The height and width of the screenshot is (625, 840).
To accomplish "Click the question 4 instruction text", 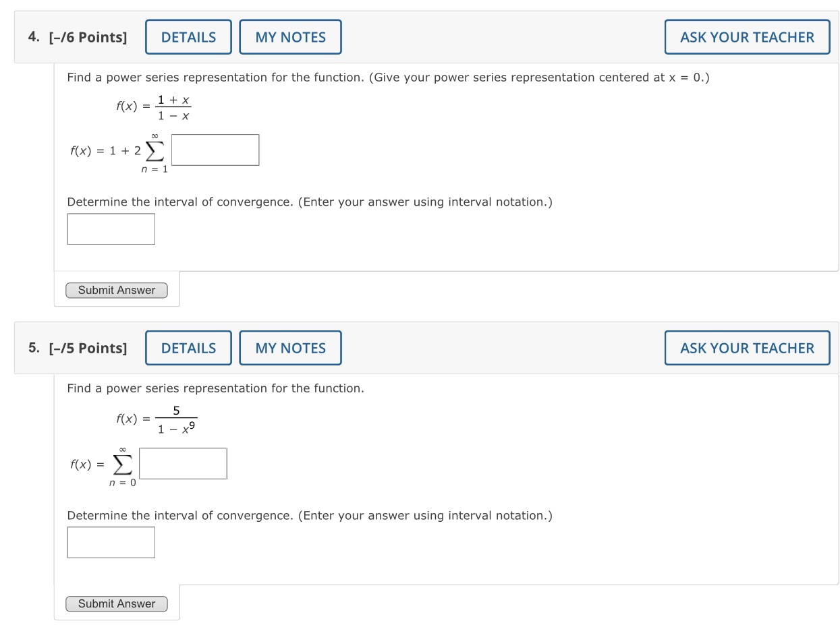I will coord(387,77).
